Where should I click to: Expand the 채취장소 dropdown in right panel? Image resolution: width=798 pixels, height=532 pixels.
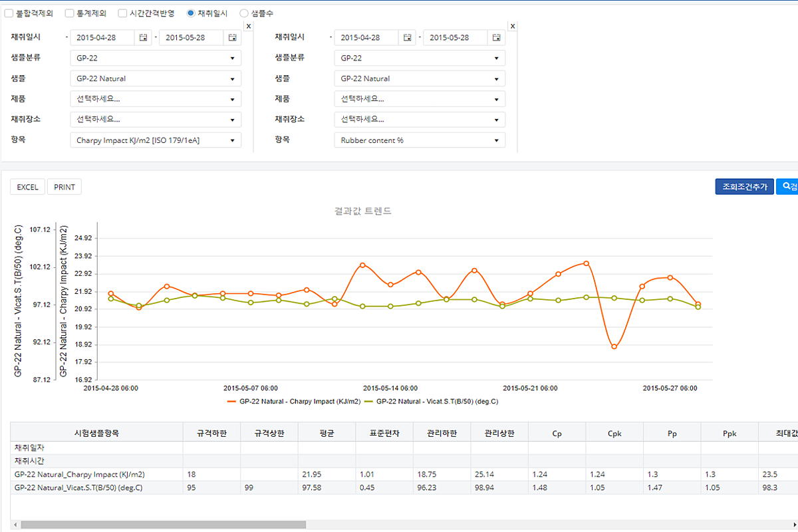coord(420,120)
